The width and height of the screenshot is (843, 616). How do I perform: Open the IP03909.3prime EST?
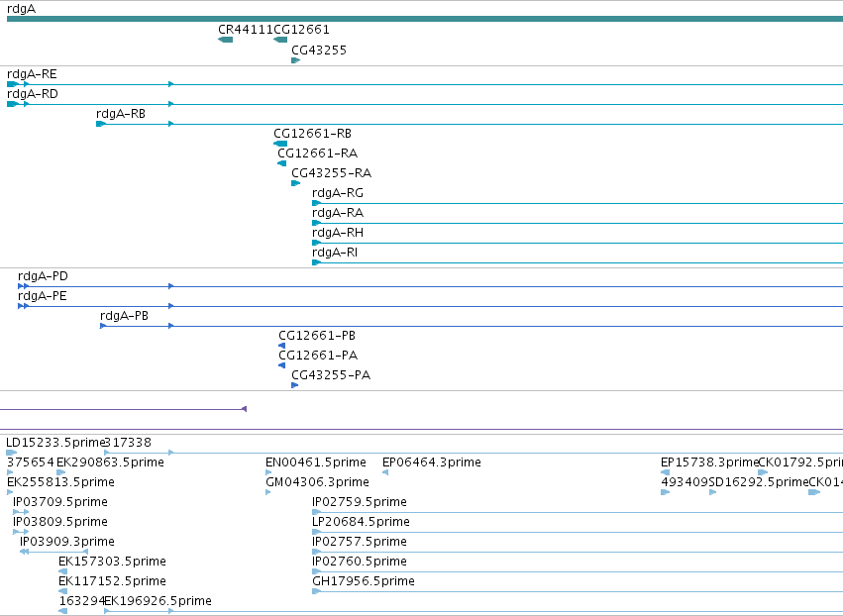point(53,552)
